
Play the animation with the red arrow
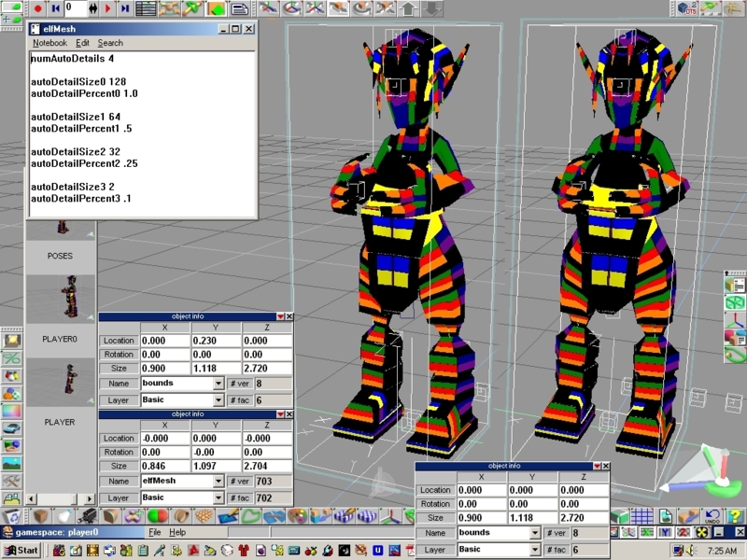[107, 8]
